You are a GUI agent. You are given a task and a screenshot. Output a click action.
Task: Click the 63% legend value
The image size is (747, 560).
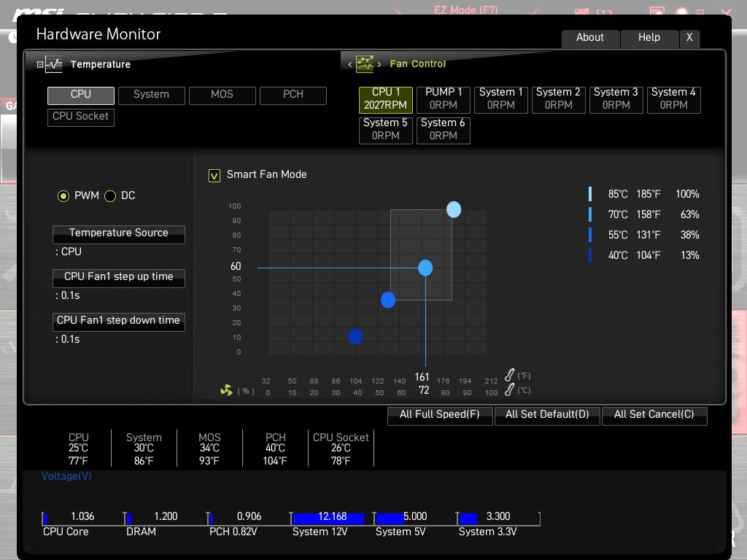click(x=690, y=215)
